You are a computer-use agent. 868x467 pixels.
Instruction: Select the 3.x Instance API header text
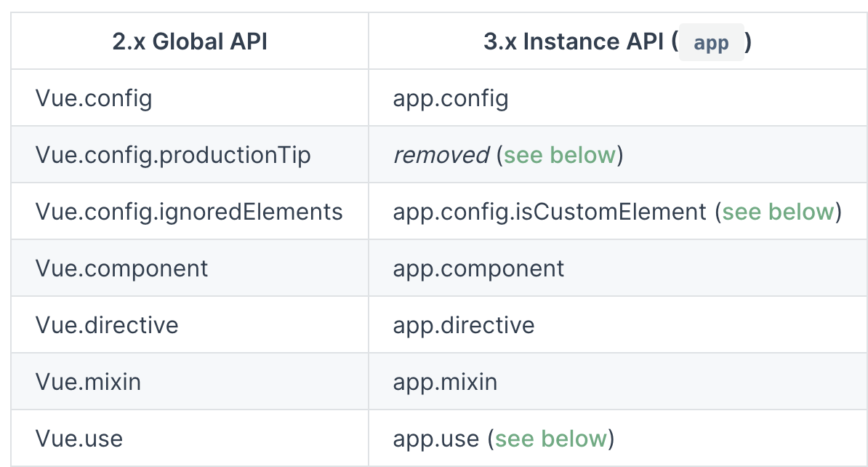click(574, 41)
